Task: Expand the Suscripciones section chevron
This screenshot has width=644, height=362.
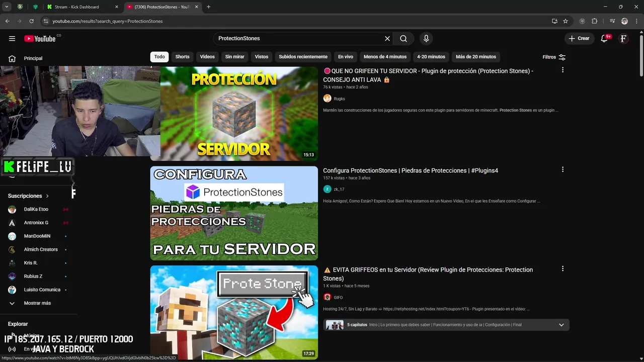Action: click(x=47, y=196)
